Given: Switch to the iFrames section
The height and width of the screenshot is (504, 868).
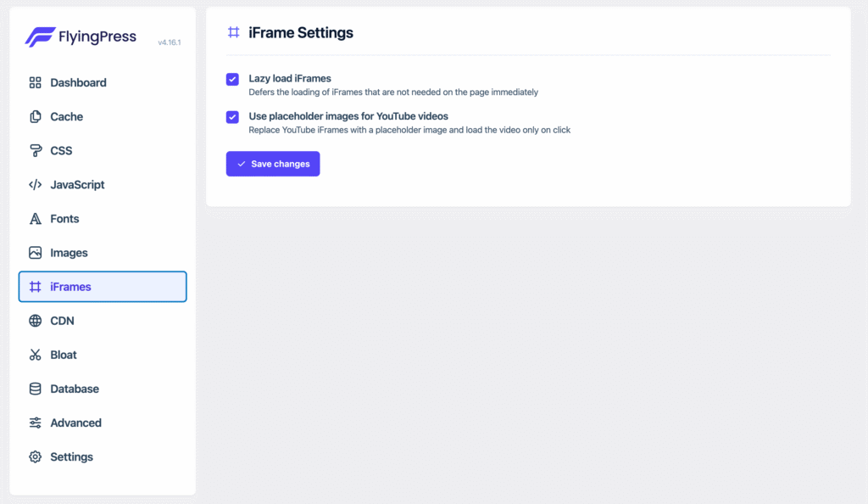Looking at the screenshot, I should 102,287.
